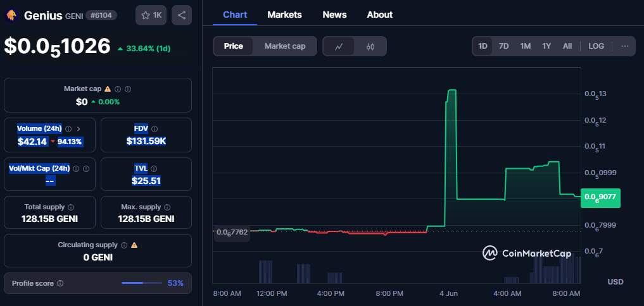Click the Circulating supply warning triangle

click(x=134, y=245)
